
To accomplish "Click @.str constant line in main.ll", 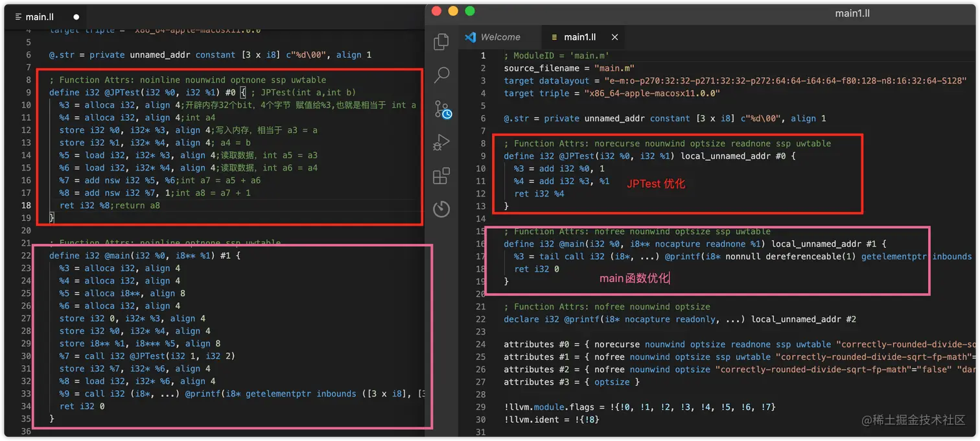I will (x=210, y=55).
